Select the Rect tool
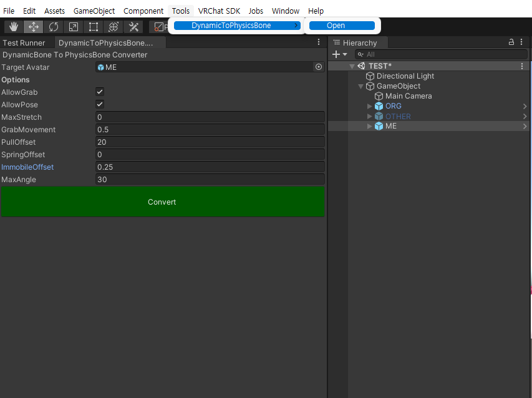 [x=94, y=26]
